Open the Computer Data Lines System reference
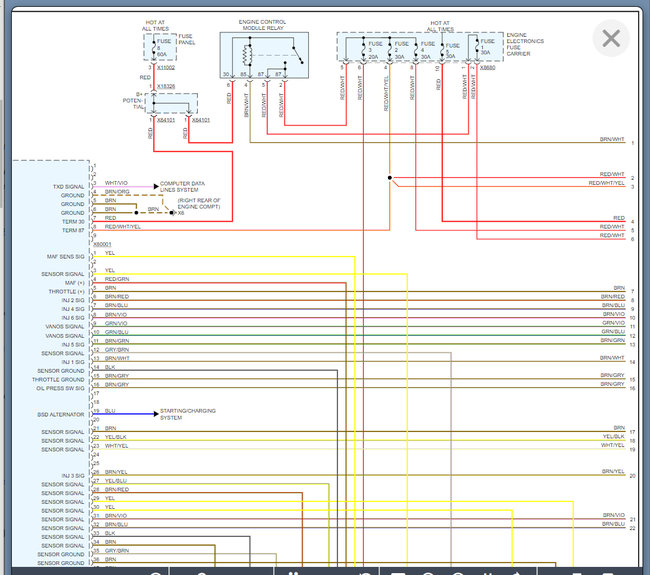Viewport: 650px width, 575px height. pyautogui.click(x=185, y=186)
